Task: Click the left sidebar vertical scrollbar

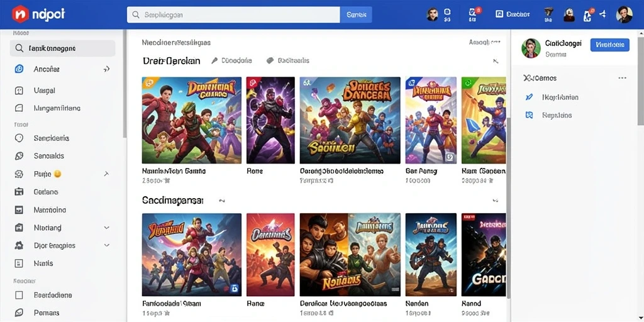Action: coord(125,84)
